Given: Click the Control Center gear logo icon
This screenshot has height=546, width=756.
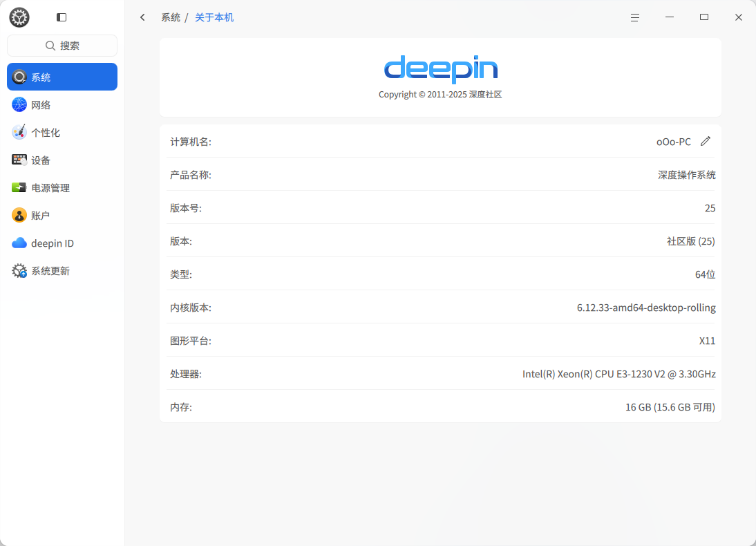Looking at the screenshot, I should tap(19, 17).
